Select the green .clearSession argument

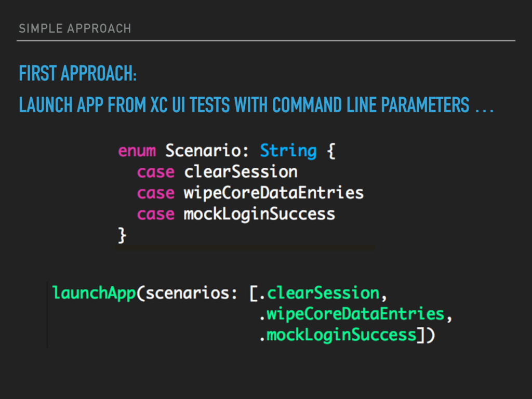323,293
